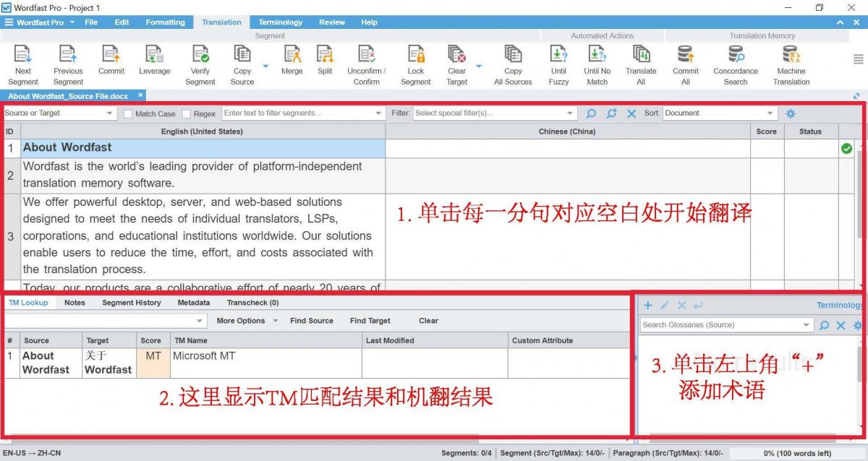The image size is (868, 461).
Task: Switch to the Review ribbon tab
Action: point(332,22)
